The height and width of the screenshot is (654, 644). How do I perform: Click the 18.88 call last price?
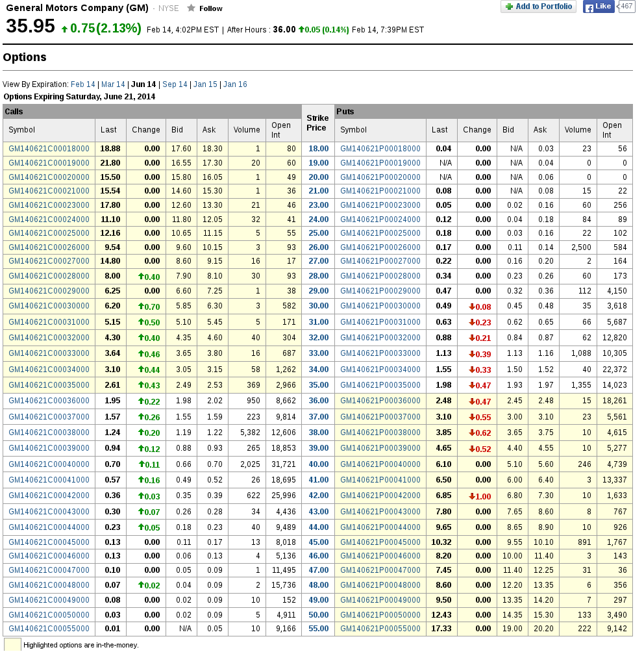[110, 149]
